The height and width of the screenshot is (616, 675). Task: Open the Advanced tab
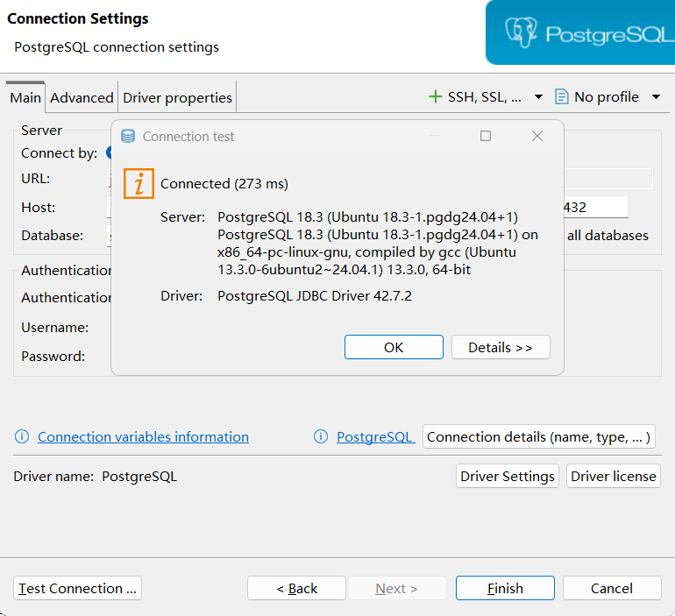tap(82, 97)
